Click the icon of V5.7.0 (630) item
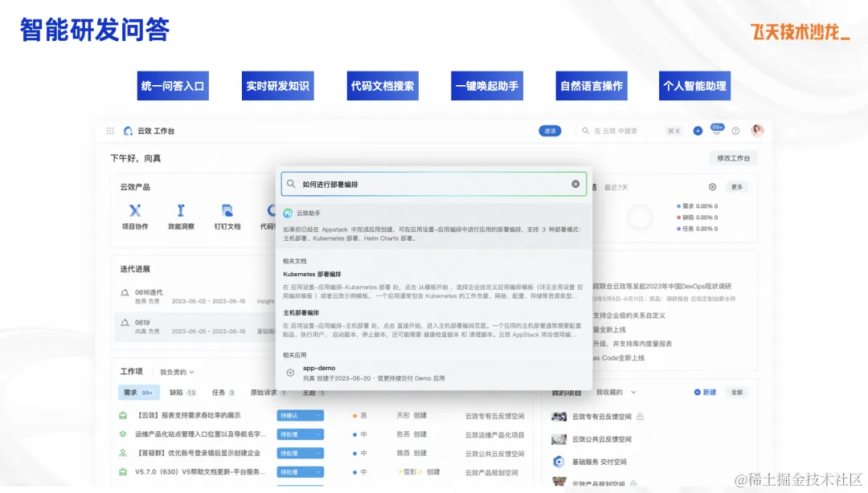This screenshot has height=493, width=868. point(123,472)
